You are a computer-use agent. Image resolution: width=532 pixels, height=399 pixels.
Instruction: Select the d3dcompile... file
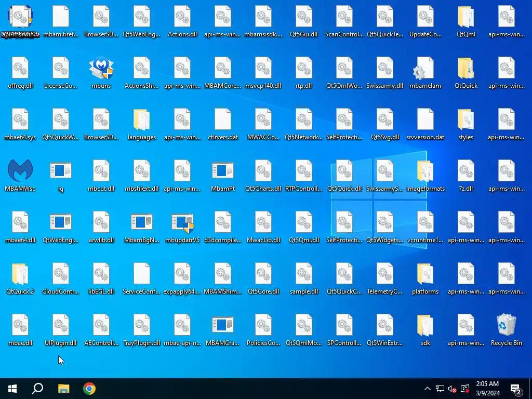[x=222, y=222]
